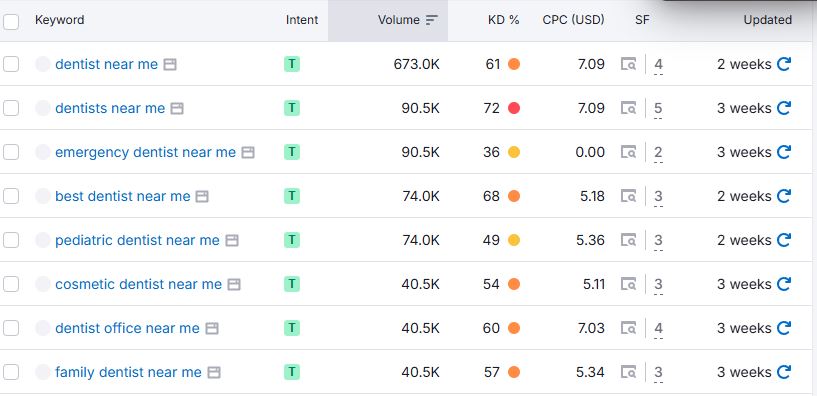This screenshot has height=396, width=817.
Task: Select checkbox for 'cosmetic dentist near me'
Action: pos(11,284)
